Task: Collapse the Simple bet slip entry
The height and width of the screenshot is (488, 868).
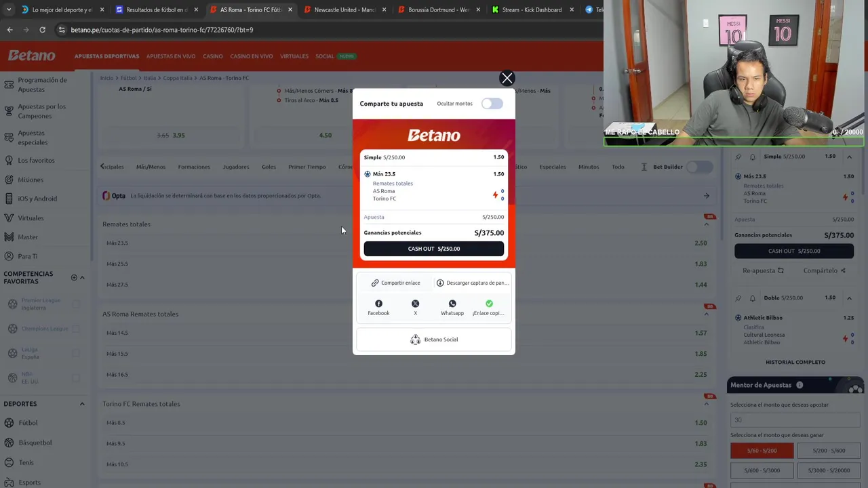Action: (849, 157)
